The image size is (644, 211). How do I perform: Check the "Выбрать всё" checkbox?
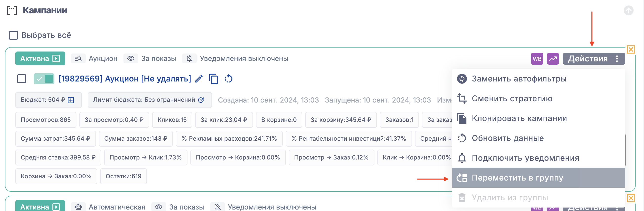[13, 35]
